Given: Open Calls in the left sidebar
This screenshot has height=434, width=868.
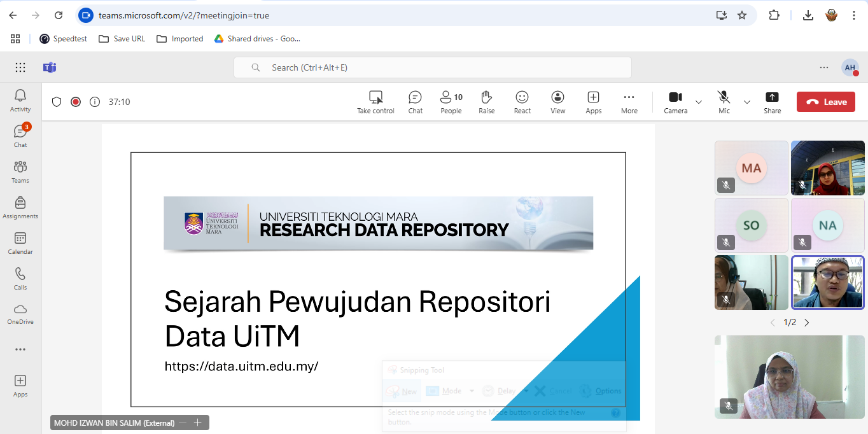Looking at the screenshot, I should pos(20,279).
